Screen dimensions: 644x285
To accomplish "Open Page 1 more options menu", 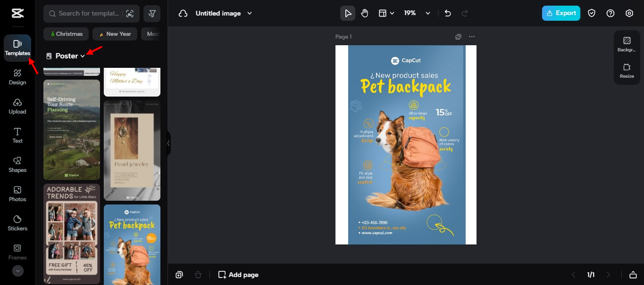I will click(x=471, y=37).
